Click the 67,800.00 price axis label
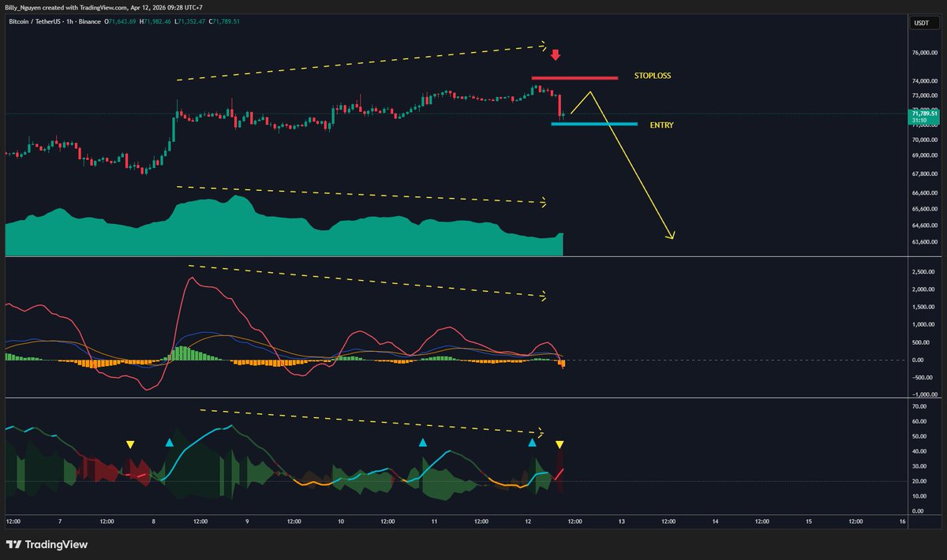This screenshot has width=947, height=560. [x=924, y=174]
